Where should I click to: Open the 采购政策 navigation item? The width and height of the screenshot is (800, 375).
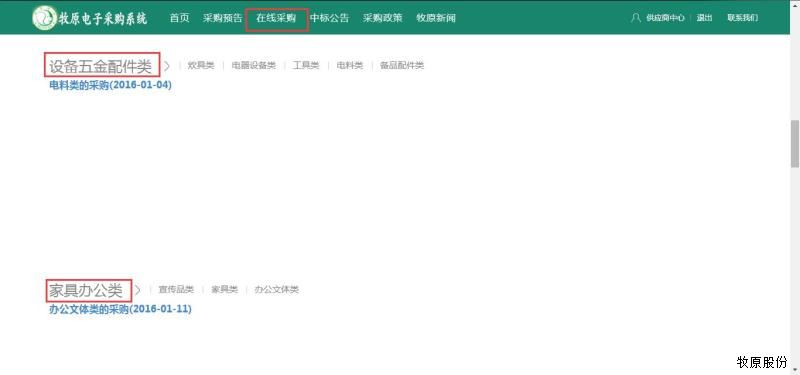point(383,18)
